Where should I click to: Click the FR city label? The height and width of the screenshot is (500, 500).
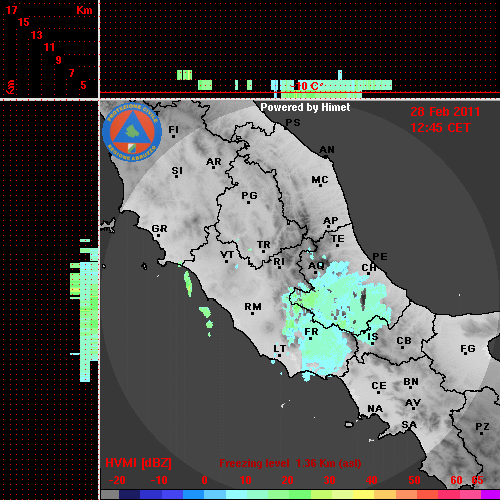pos(311,332)
